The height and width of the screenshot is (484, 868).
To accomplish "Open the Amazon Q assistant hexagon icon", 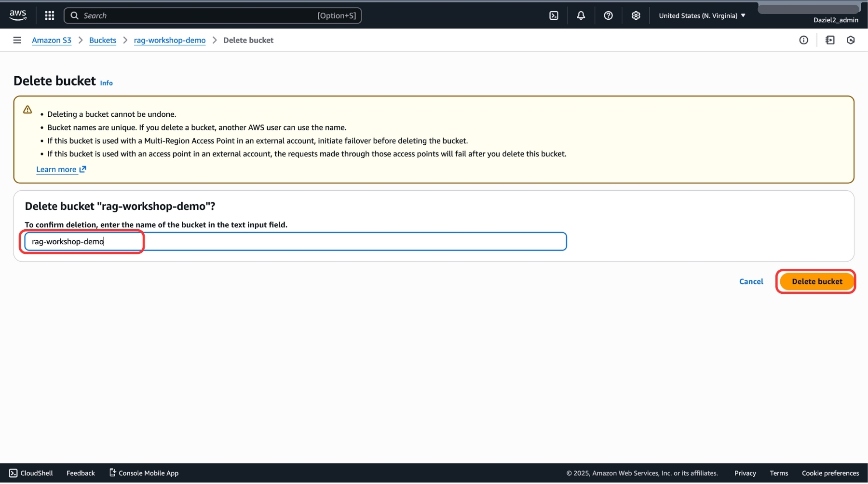I will (x=851, y=40).
